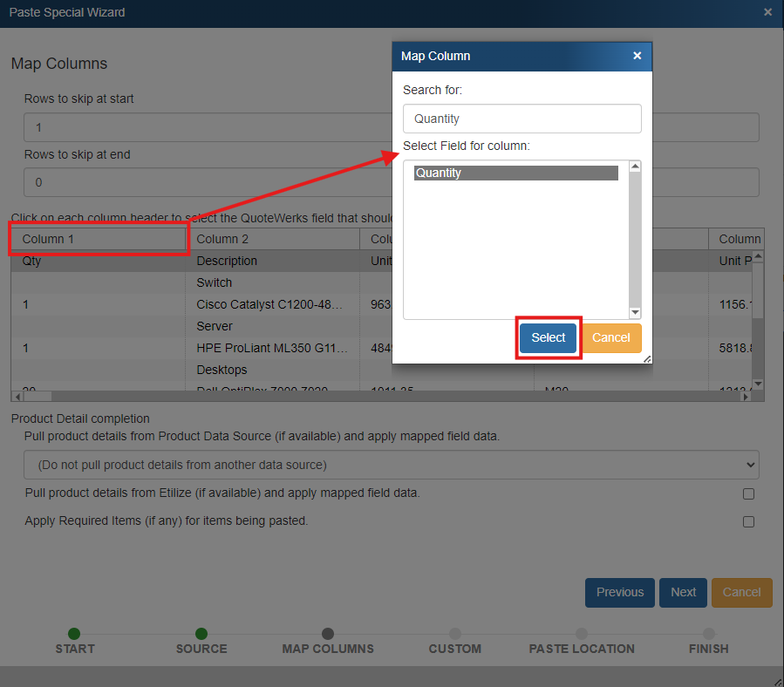Screen dimensions: 784x687
Task: Click the Search for input field
Action: click(522, 119)
